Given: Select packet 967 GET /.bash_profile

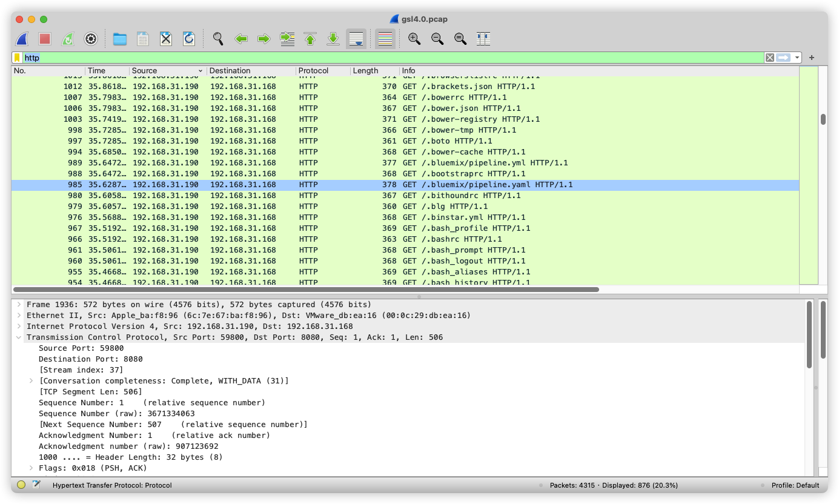Looking at the screenshot, I should coord(405,228).
